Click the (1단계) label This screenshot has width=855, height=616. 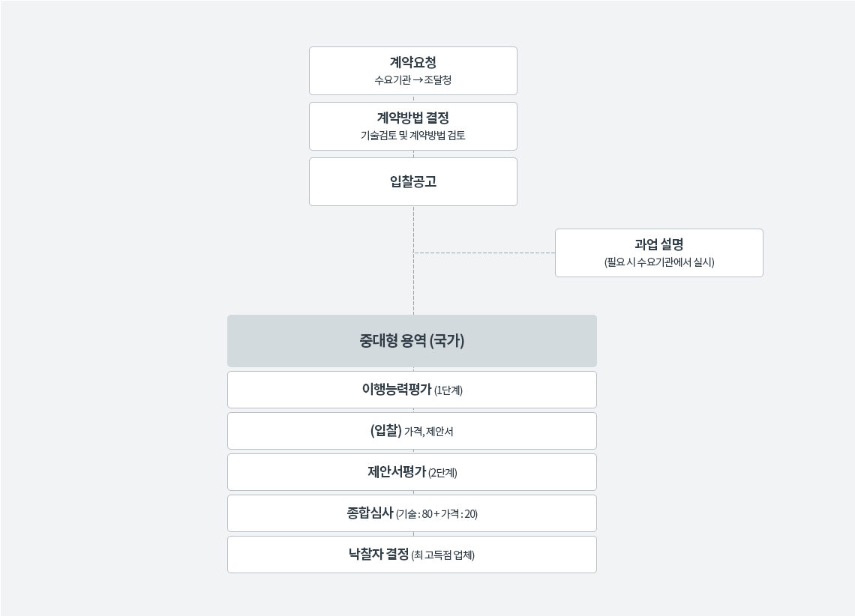pyautogui.click(x=448, y=390)
